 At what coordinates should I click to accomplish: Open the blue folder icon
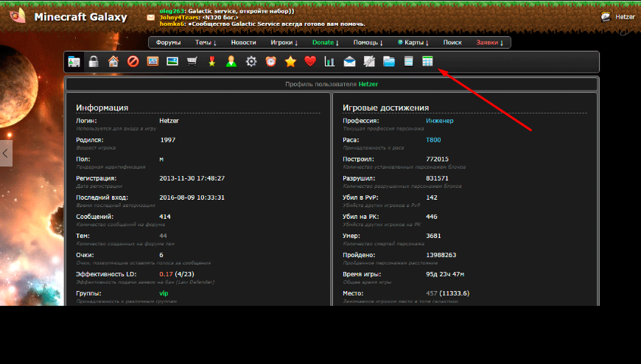pyautogui.click(x=389, y=62)
